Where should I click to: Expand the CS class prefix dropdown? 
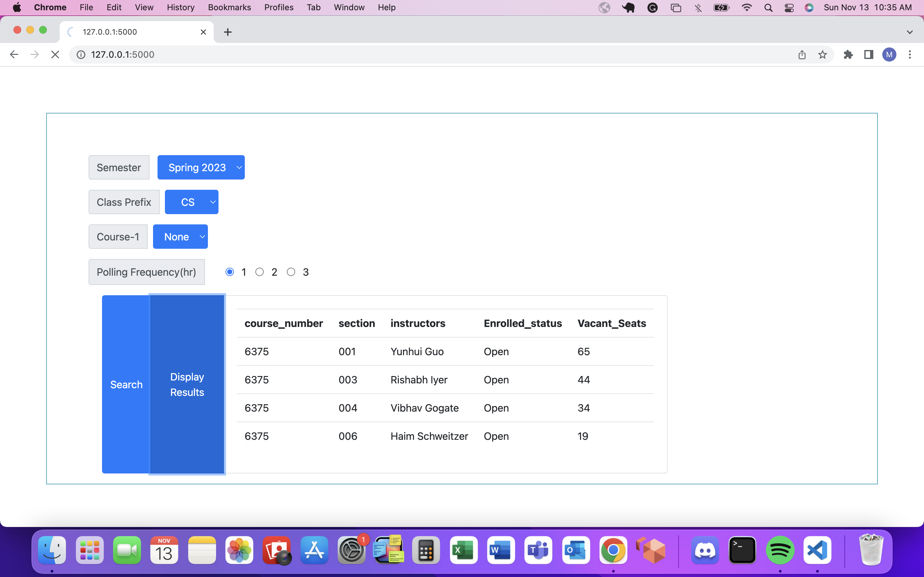[x=191, y=202]
